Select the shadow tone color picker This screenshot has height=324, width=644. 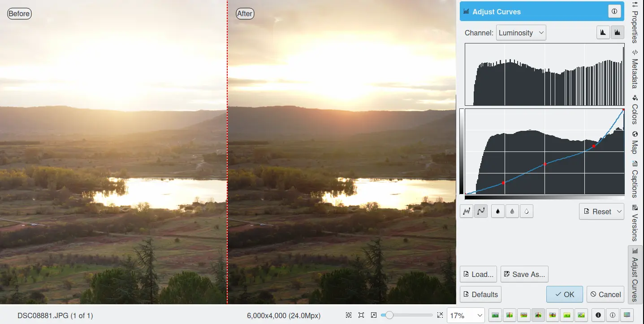tap(497, 211)
